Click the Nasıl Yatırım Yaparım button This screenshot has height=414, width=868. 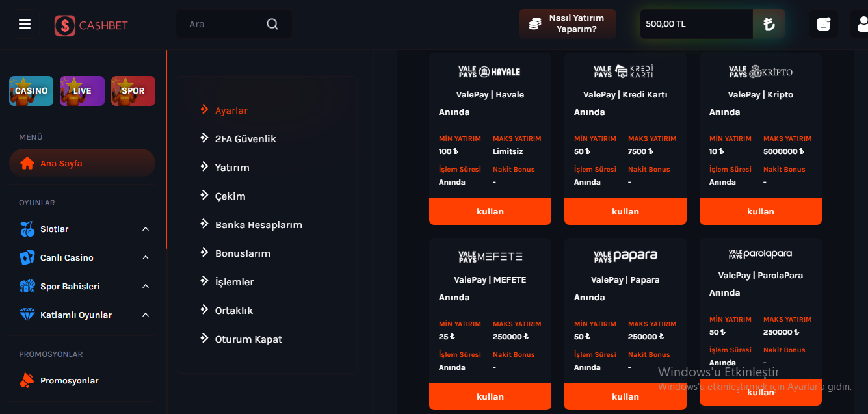point(568,24)
